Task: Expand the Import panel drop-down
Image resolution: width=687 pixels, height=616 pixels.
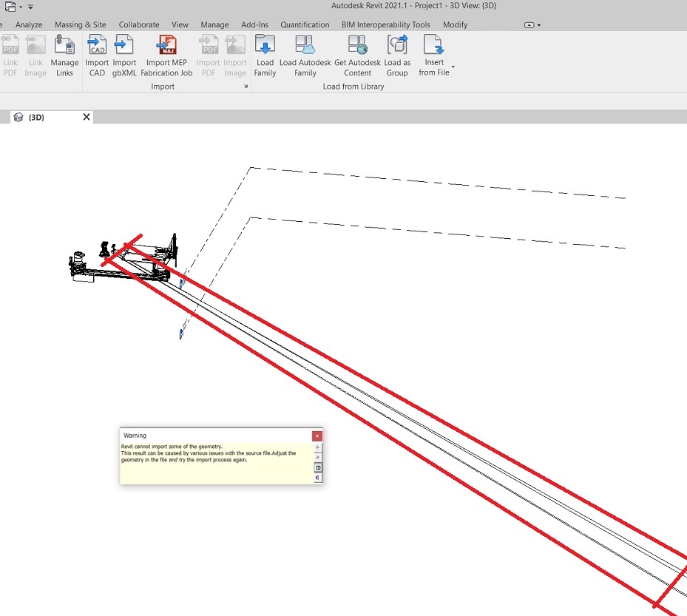Action: (x=246, y=87)
